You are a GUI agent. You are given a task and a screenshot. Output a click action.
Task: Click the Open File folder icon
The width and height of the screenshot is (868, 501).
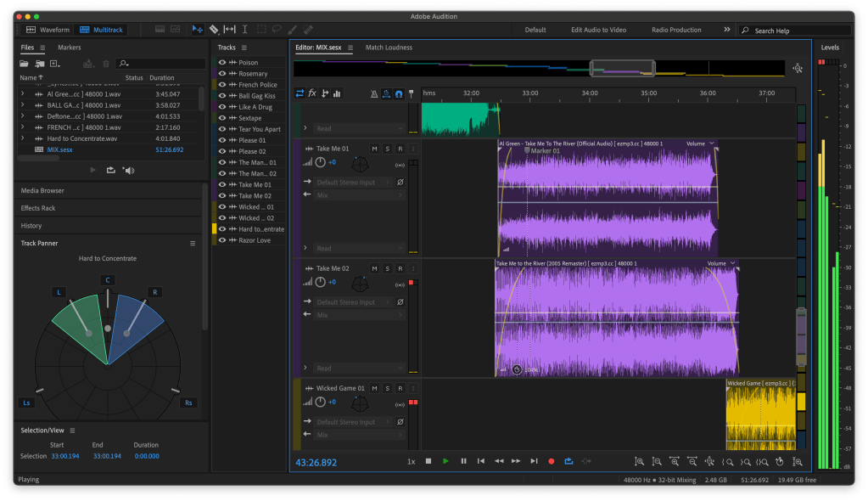click(25, 64)
